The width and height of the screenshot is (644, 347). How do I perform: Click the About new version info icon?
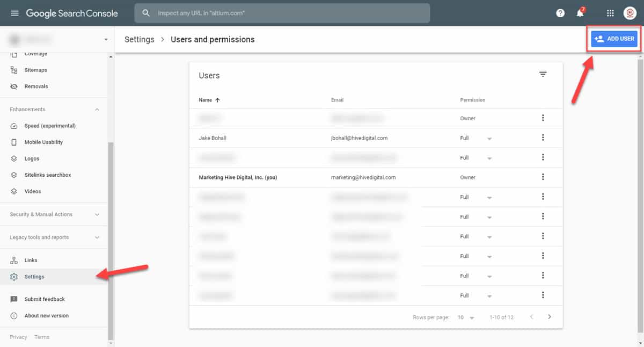click(14, 316)
